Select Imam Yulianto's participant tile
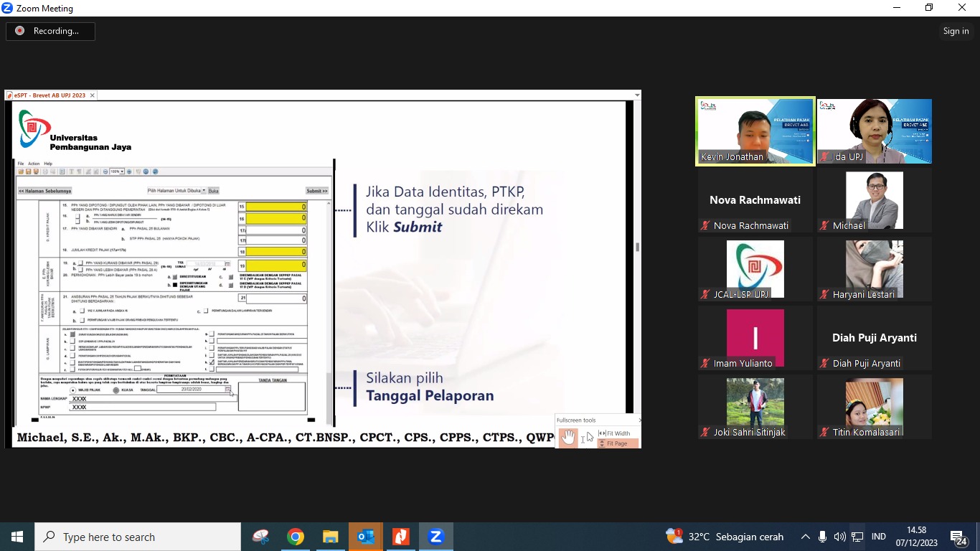This screenshot has height=551, width=980. pos(755,338)
